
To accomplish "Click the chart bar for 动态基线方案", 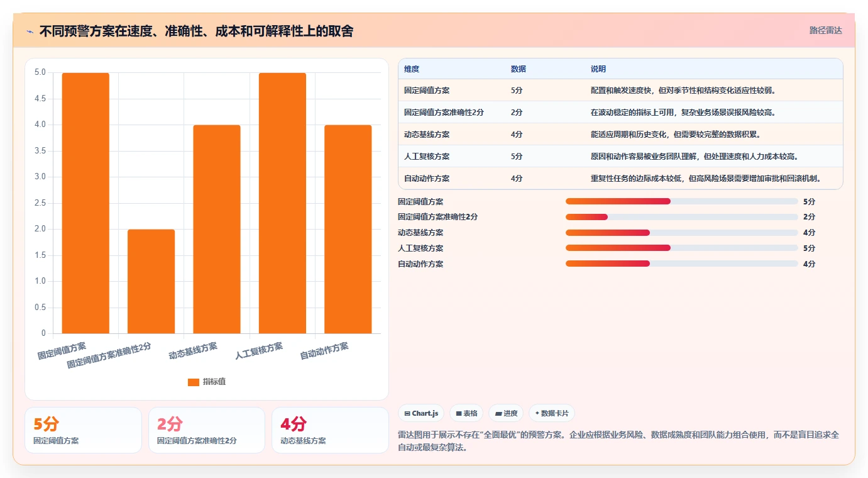I will (x=217, y=229).
